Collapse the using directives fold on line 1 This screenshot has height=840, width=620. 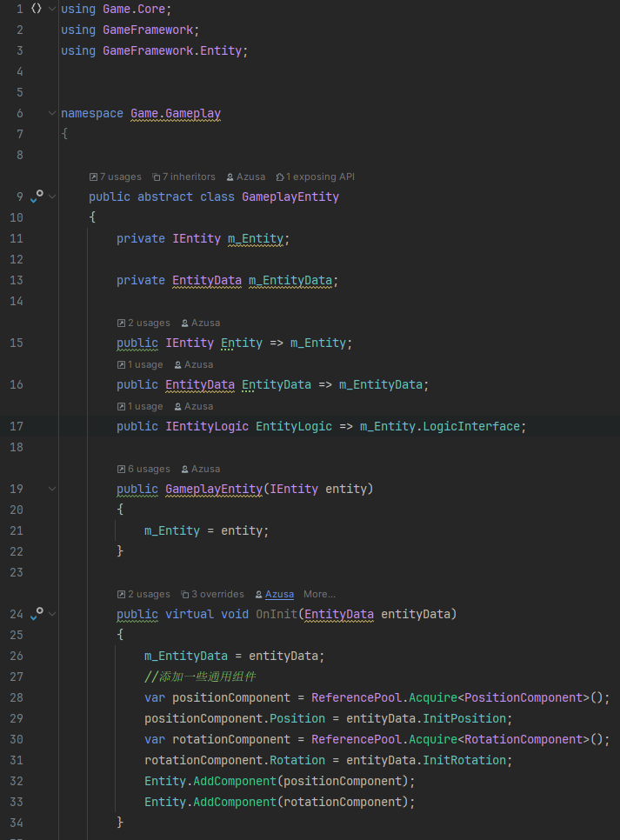[x=52, y=9]
